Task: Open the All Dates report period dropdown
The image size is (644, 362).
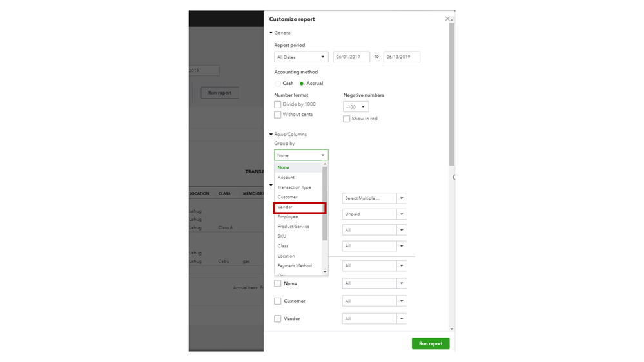Action: pos(301,57)
